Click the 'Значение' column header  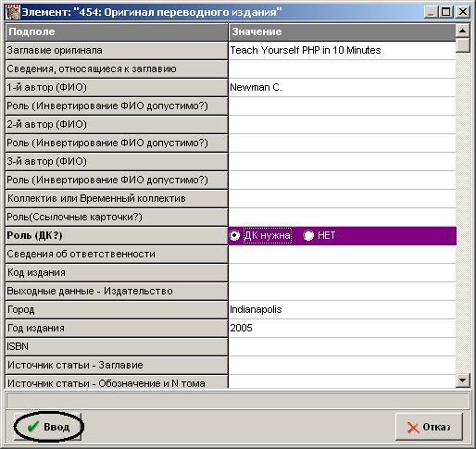[x=342, y=31]
